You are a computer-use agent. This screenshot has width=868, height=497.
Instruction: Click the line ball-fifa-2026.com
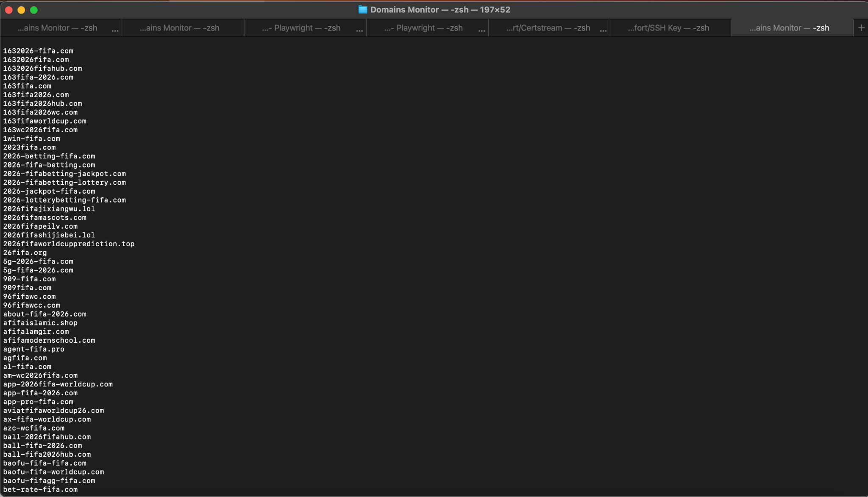[43, 446]
